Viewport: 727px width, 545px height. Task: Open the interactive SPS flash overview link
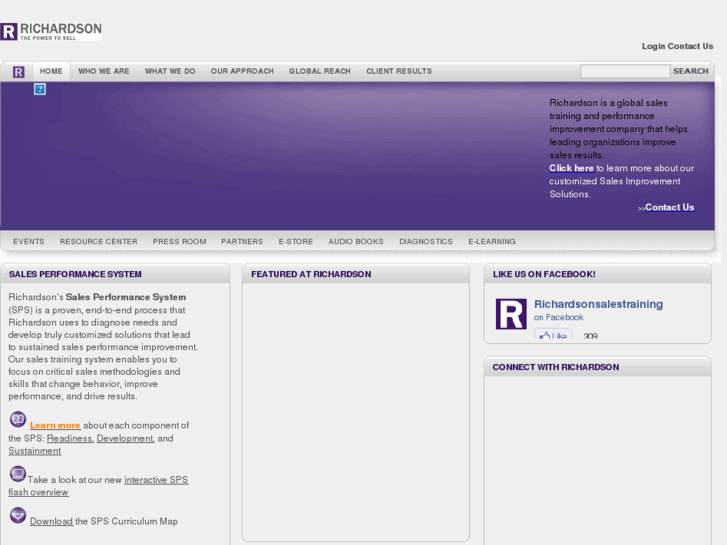(x=156, y=480)
